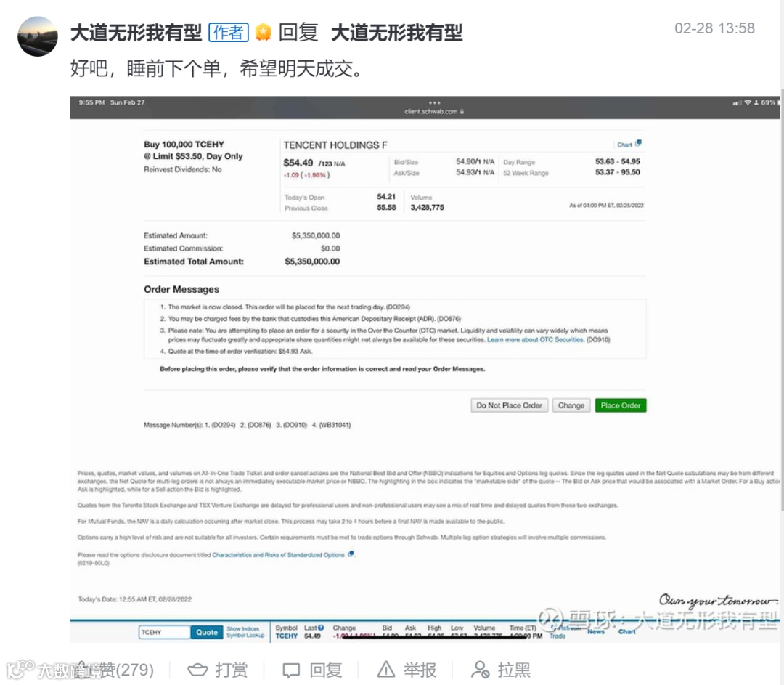Click the 02-28 13:58 timestamp
This screenshot has height=685, width=784.
[714, 28]
